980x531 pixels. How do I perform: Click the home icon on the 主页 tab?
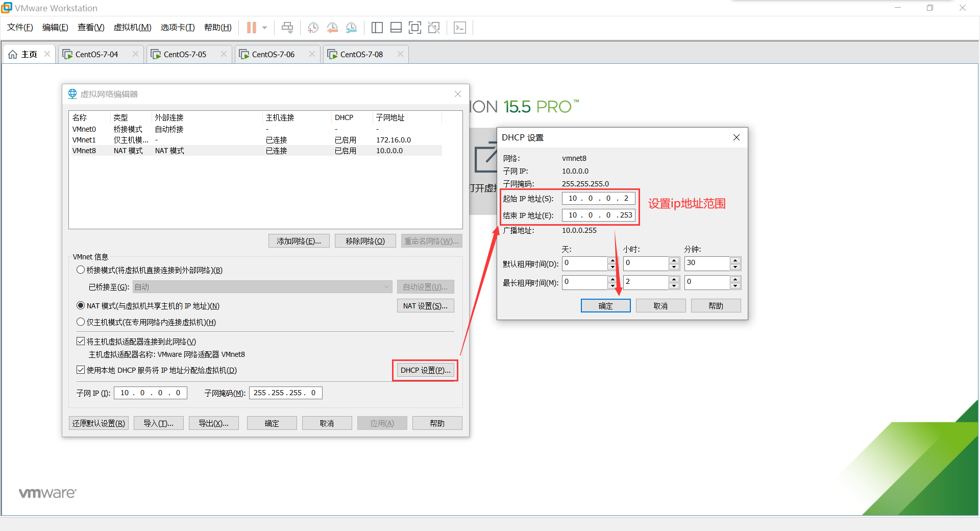pyautogui.click(x=13, y=54)
